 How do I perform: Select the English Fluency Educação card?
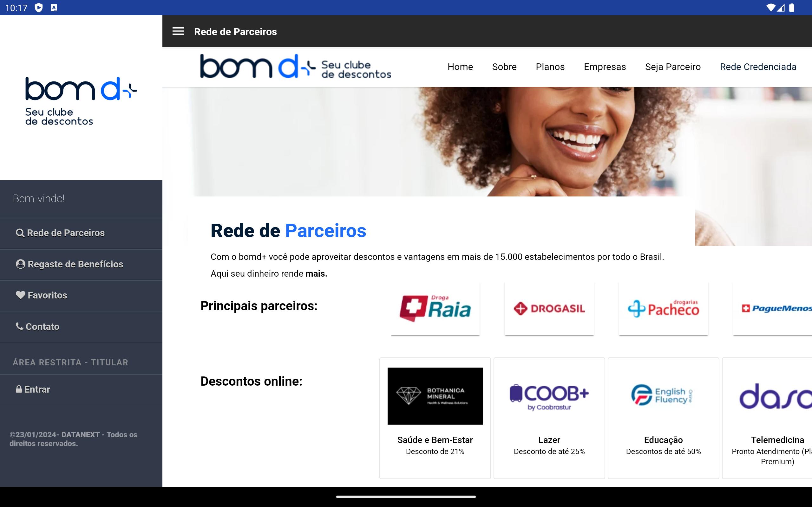pyautogui.click(x=663, y=418)
